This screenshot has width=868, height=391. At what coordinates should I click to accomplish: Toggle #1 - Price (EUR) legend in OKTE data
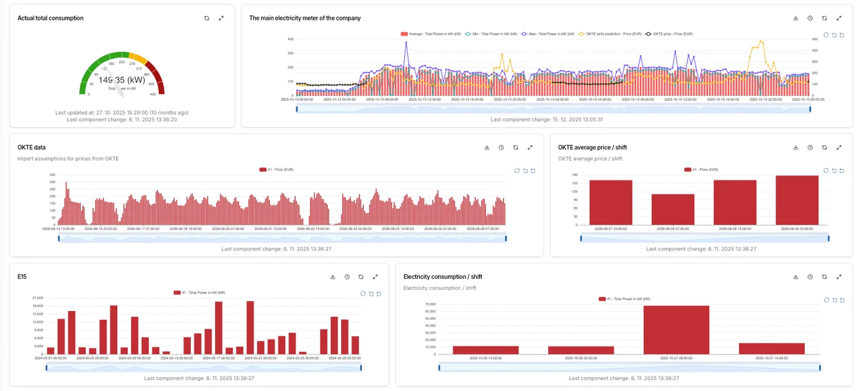point(276,169)
